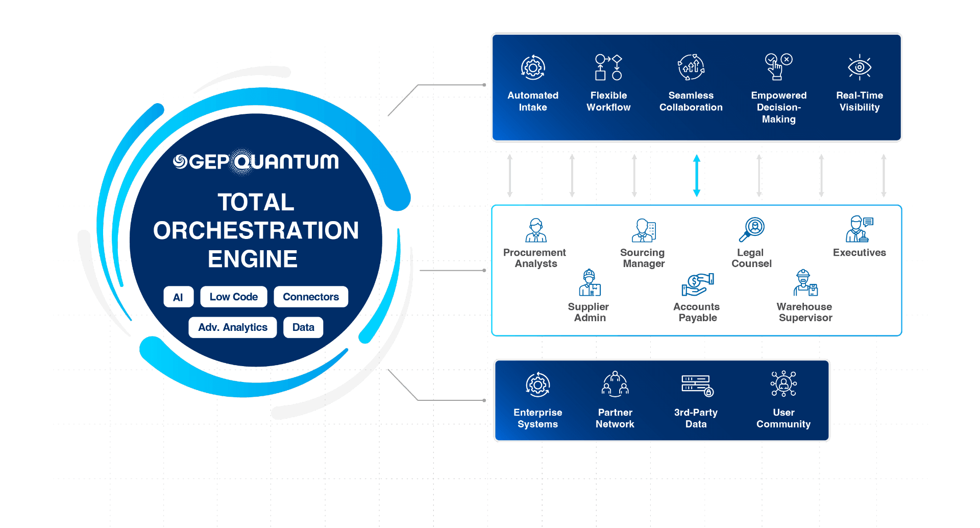Enable the Low Code option
The image size is (980, 528).
[233, 297]
